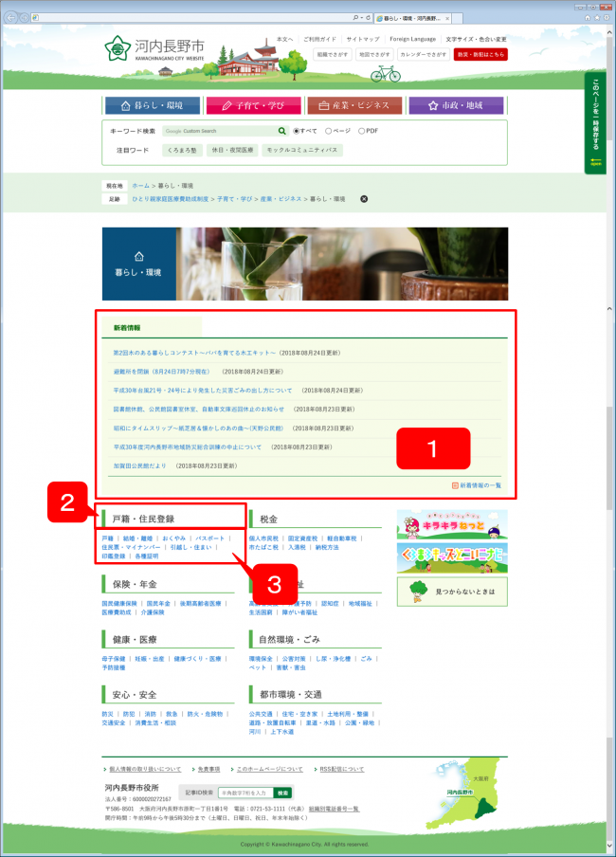Image resolution: width=616 pixels, height=857 pixels.
Task: Click the カレンダーでさがす button
Action: click(x=424, y=55)
